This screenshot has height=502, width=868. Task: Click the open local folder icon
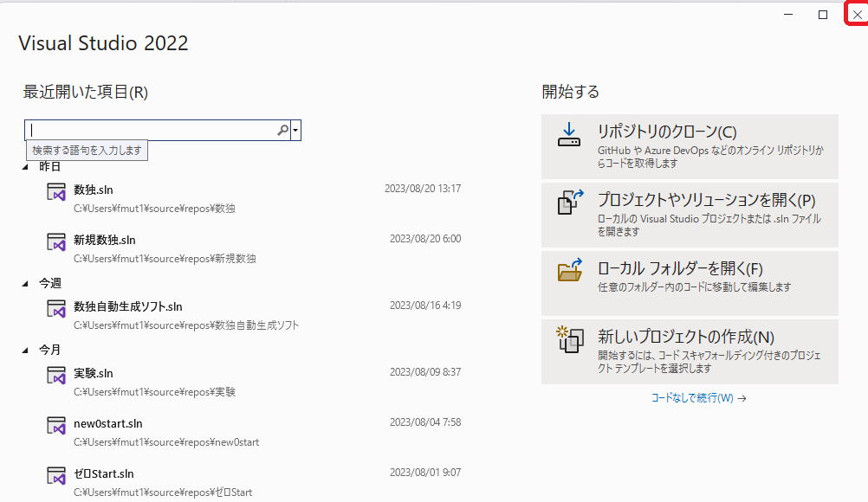coord(570,270)
